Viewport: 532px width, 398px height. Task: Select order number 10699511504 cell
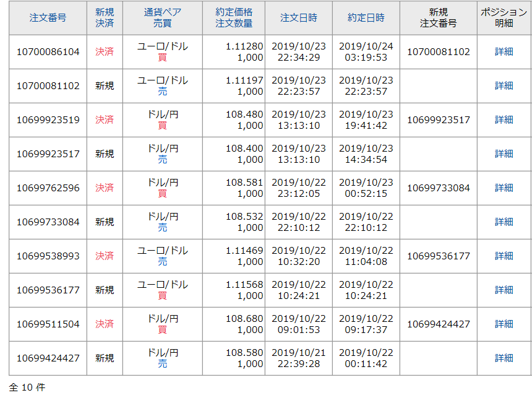click(x=48, y=324)
